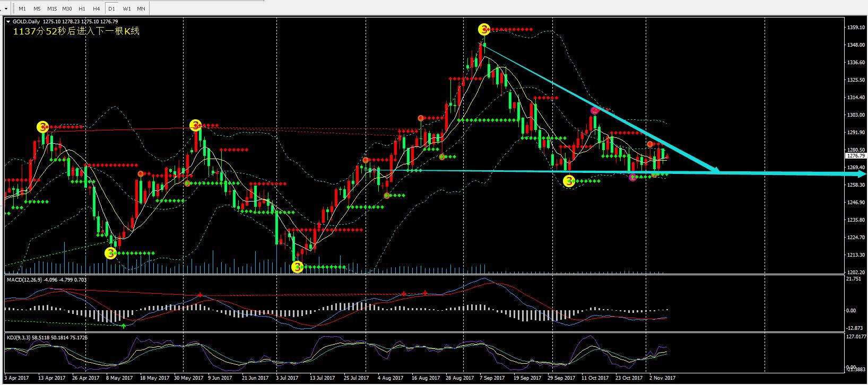Click the 4 Aug 2017 date label
Viewport: 868px width, 385px height.
(x=390, y=378)
